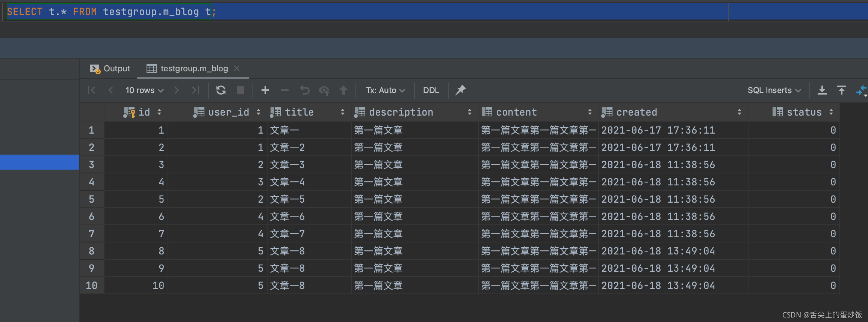The width and height of the screenshot is (868, 322).
Task: Click title cell 文章一4
Action: (309, 182)
